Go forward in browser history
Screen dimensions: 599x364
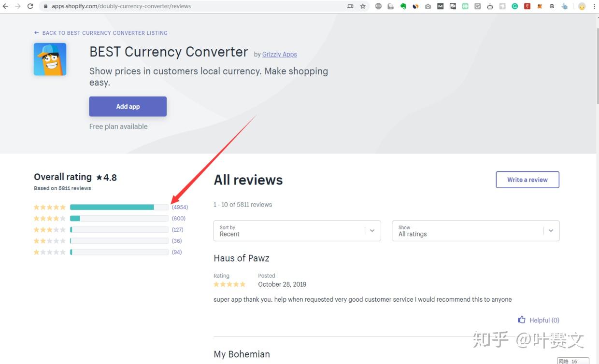click(18, 6)
